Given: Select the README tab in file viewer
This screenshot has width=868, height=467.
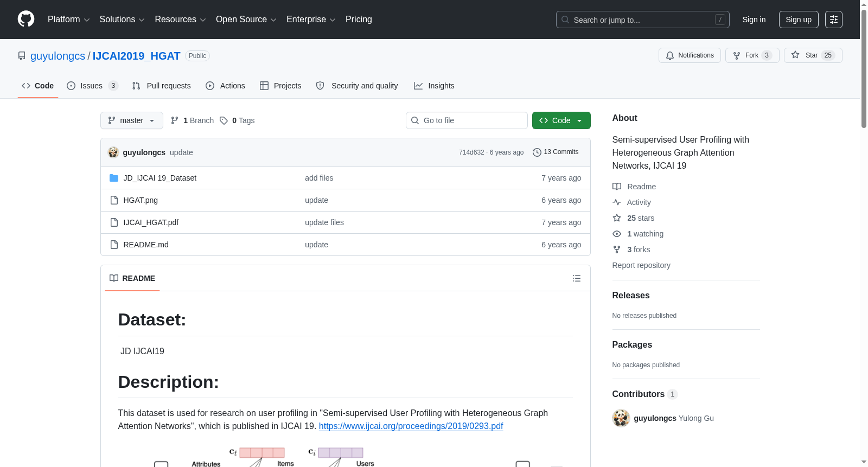Looking at the screenshot, I should 132,278.
